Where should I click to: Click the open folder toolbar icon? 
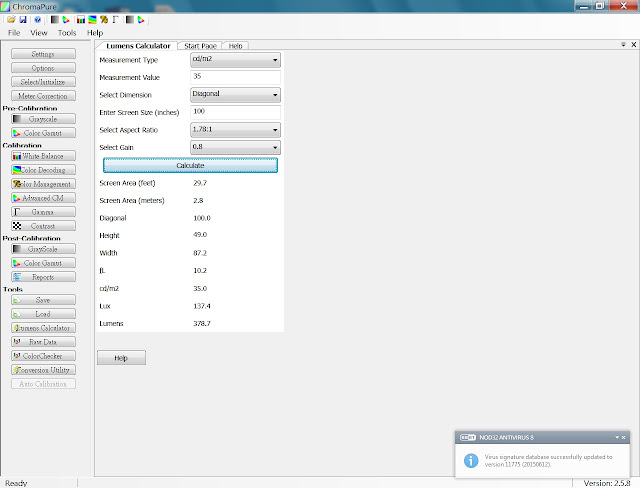(11, 20)
